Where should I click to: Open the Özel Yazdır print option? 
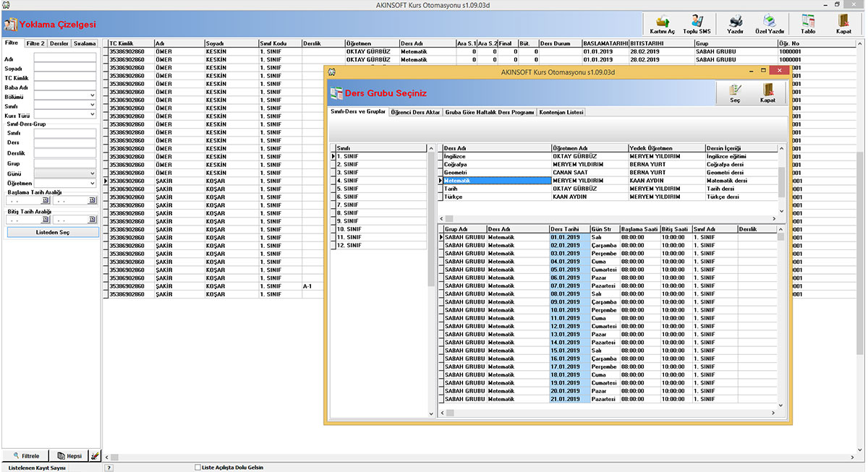[x=770, y=25]
